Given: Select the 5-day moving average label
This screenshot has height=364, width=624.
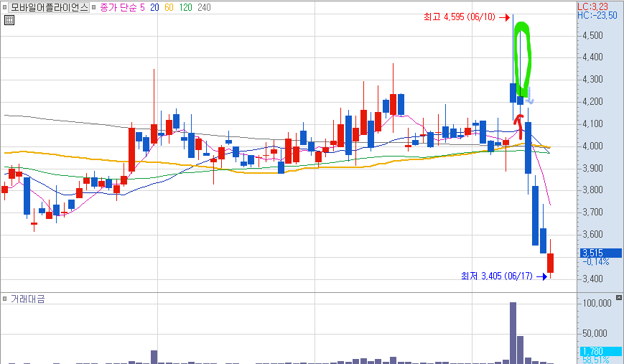Looking at the screenshot, I should tap(142, 8).
